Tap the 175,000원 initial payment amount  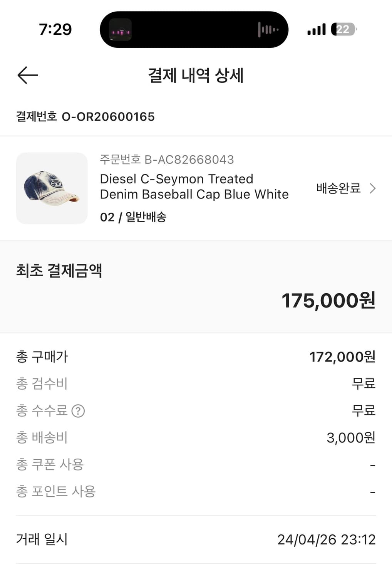pyautogui.click(x=328, y=301)
